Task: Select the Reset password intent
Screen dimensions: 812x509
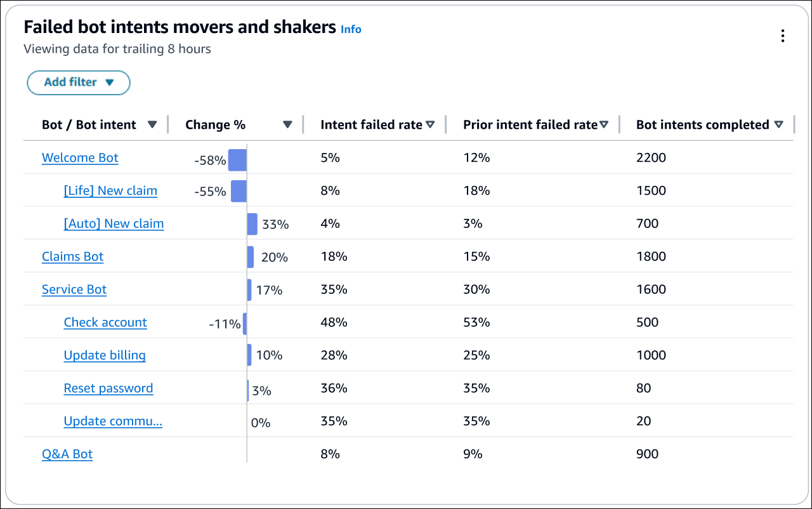Action: [x=108, y=388]
